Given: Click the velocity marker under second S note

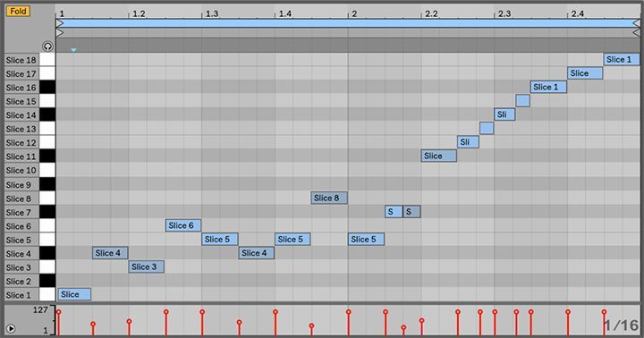Looking at the screenshot, I should coord(403,328).
